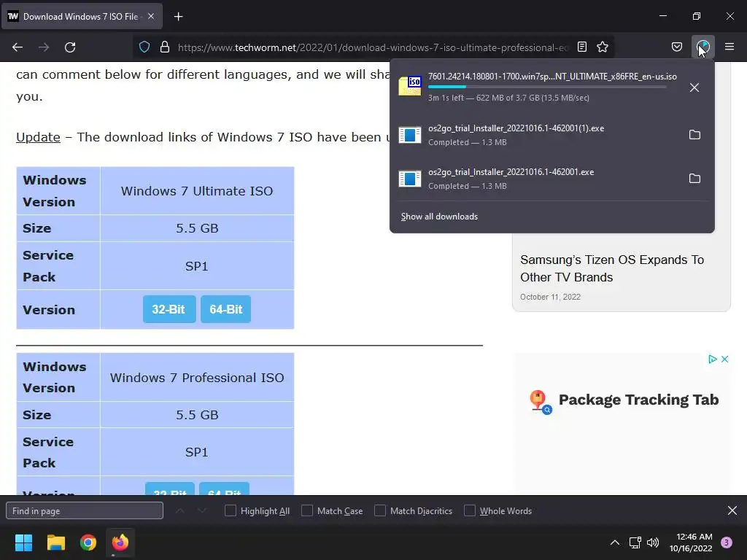The image size is (747, 560).
Task: Bookmark this page with the star icon
Action: 603,47
